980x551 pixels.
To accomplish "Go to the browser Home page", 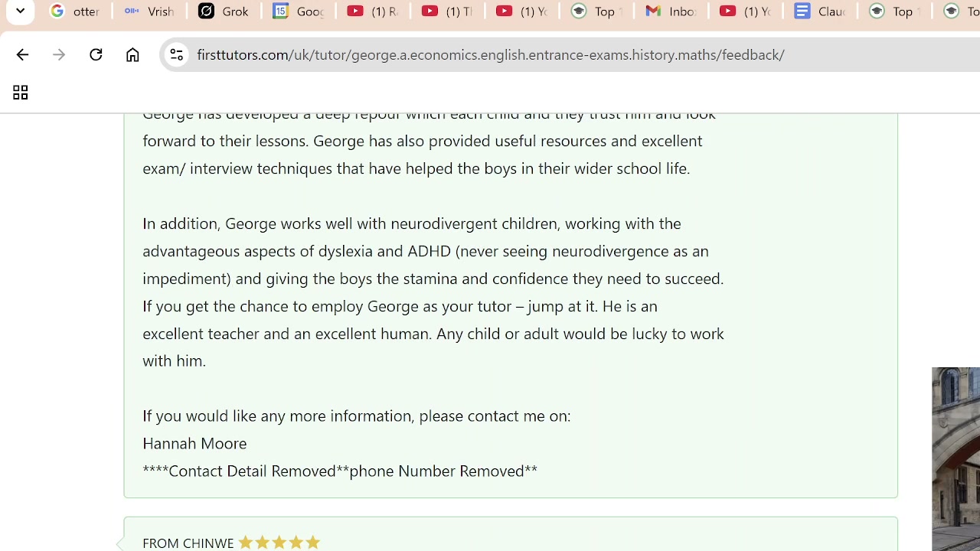I will (132, 55).
